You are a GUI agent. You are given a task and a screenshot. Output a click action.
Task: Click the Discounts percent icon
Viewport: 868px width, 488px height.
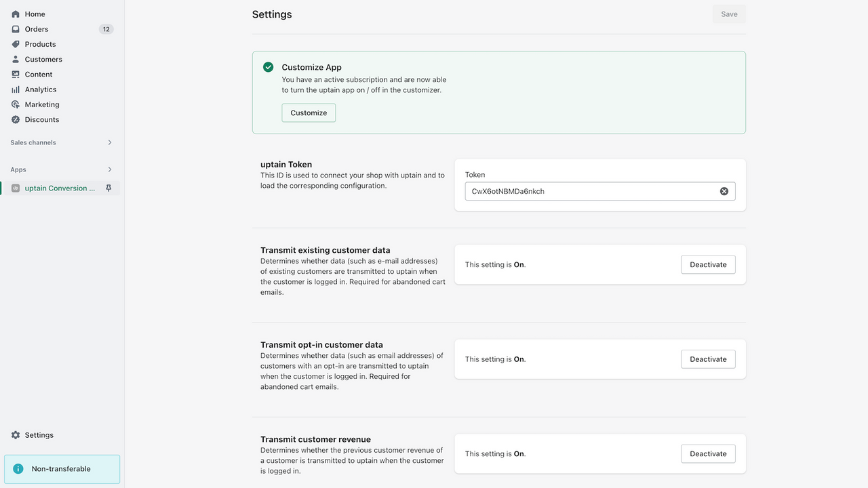click(x=16, y=119)
